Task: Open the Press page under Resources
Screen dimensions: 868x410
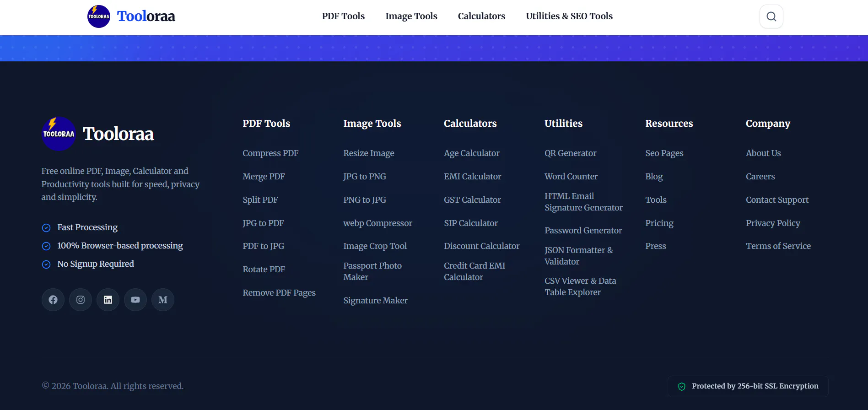Action: coord(656,246)
